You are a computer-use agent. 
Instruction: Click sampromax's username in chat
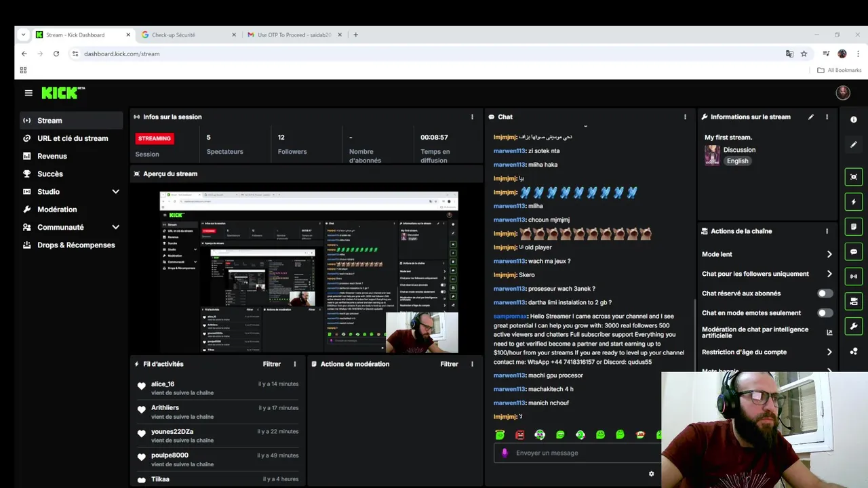tap(510, 317)
